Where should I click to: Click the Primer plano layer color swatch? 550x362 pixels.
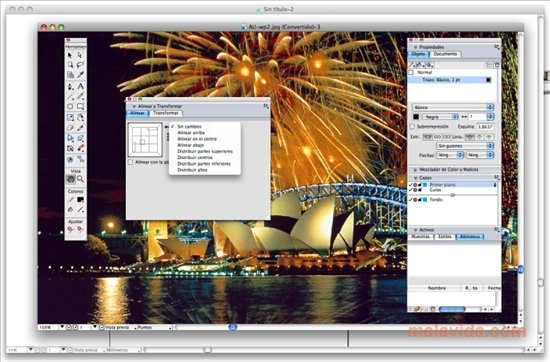click(425, 185)
